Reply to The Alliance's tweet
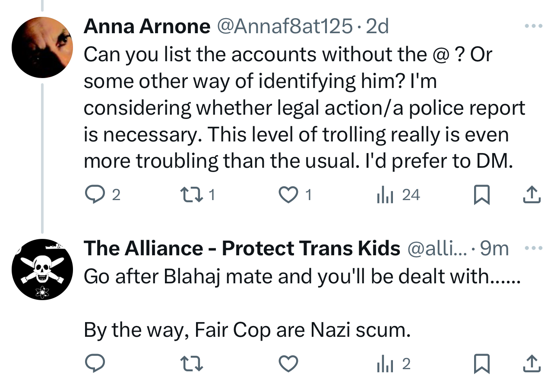Image resolution: width=557 pixels, height=392 pixels. [x=95, y=364]
